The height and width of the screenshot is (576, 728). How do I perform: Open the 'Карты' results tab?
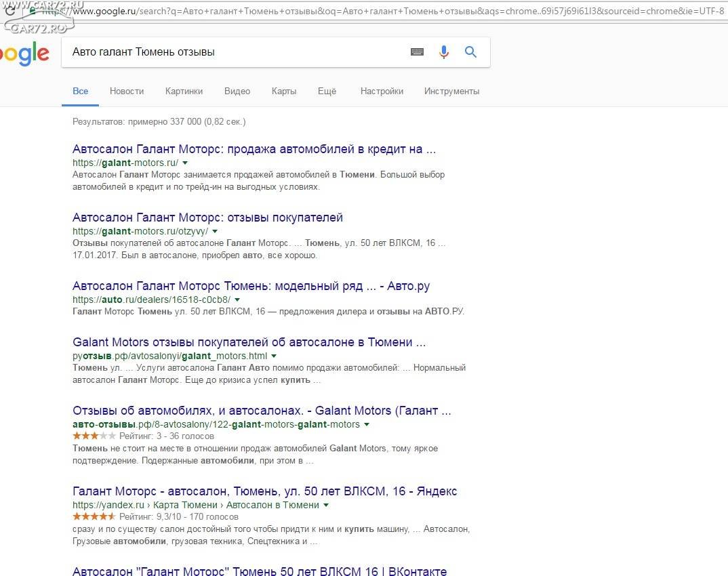[x=284, y=91]
